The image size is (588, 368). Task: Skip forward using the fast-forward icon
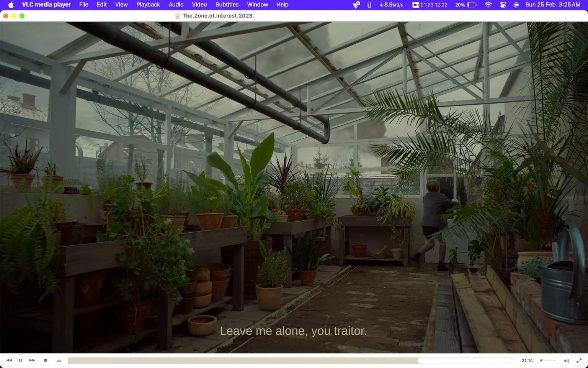tap(32, 360)
